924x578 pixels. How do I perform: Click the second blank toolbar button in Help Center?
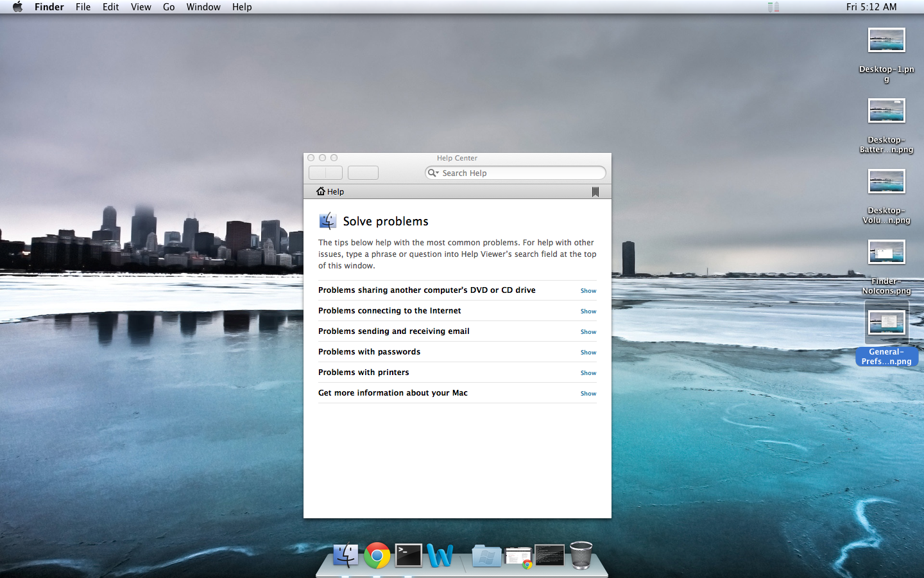[x=363, y=173]
